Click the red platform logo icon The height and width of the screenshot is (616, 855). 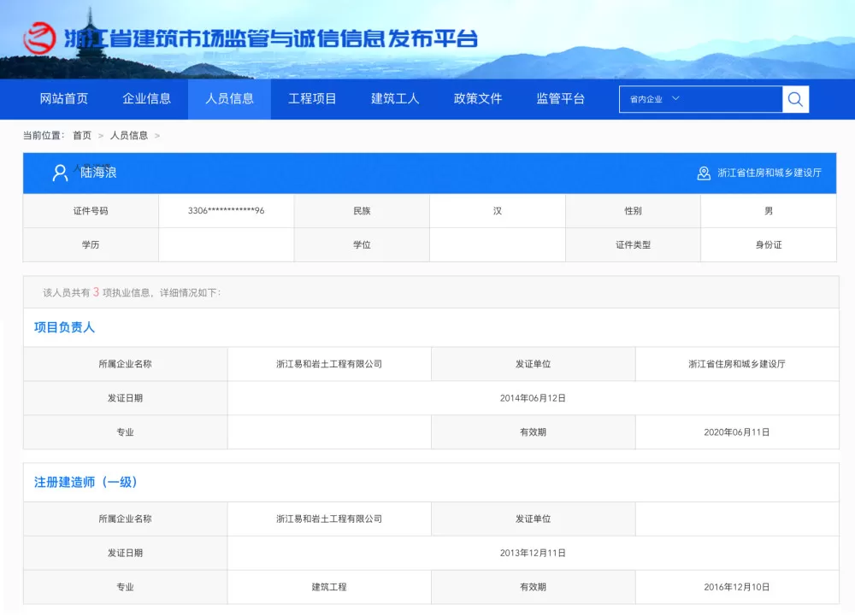[39, 38]
